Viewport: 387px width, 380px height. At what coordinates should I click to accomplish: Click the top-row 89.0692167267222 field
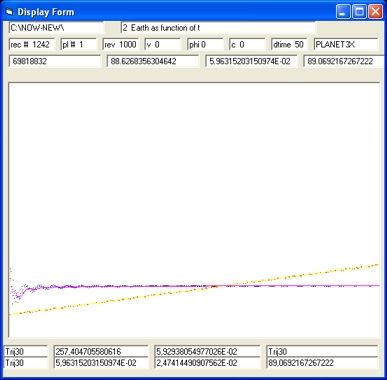click(344, 61)
